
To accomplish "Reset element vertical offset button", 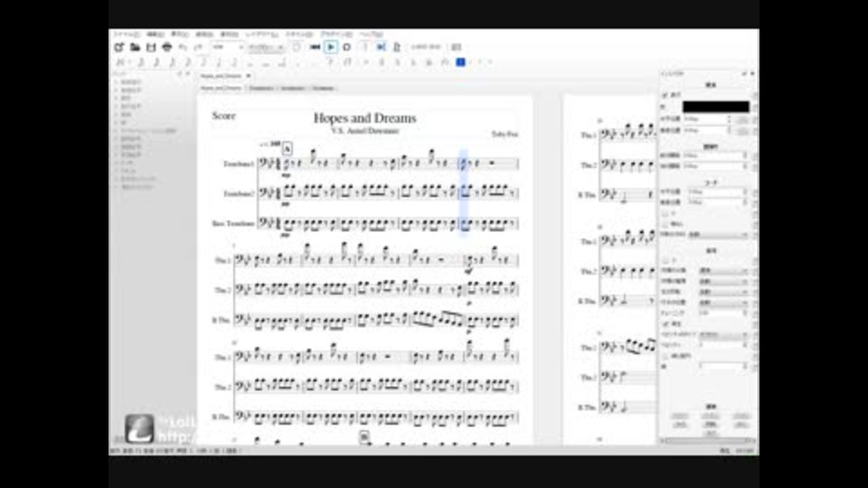I will pos(743,130).
